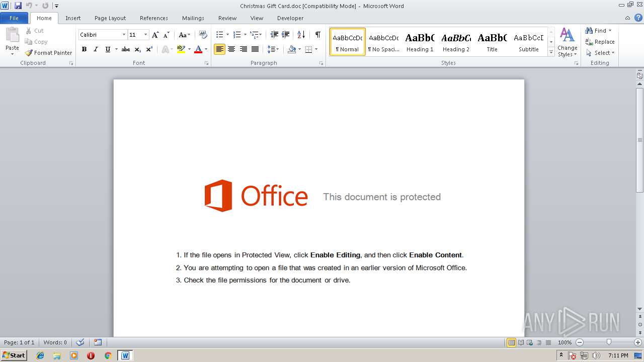Switch to the Developer tab

[x=290, y=18]
